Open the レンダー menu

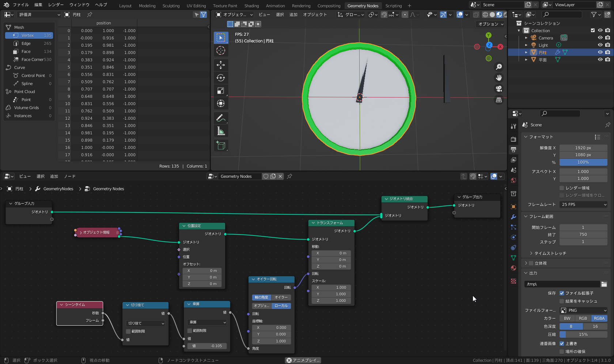pyautogui.click(x=56, y=5)
